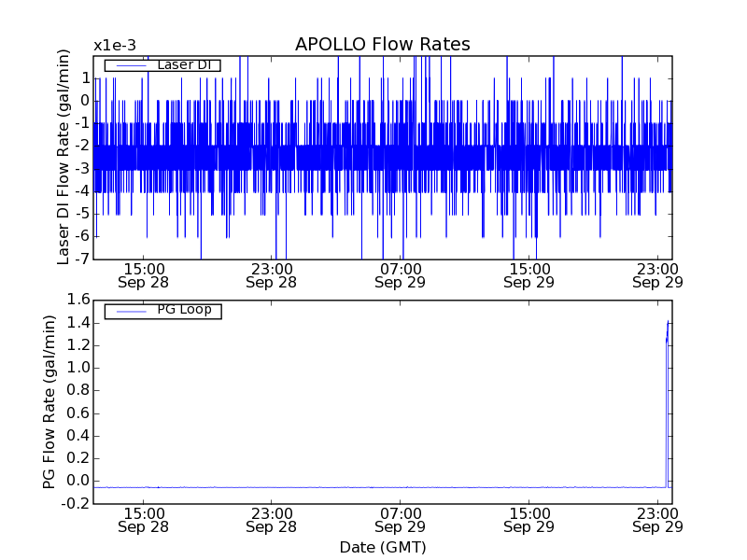Click the -0.2 tick on PG axis

coord(76,503)
